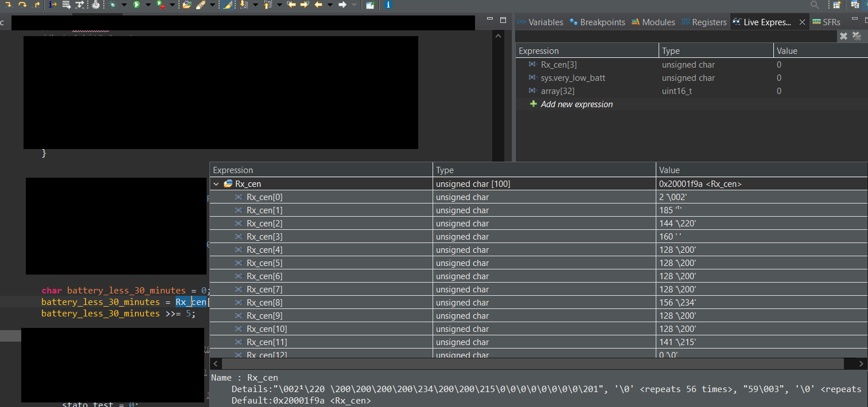The height and width of the screenshot is (407, 868).
Task: Toggle Skip All Breakpoints
Action: 97,5
